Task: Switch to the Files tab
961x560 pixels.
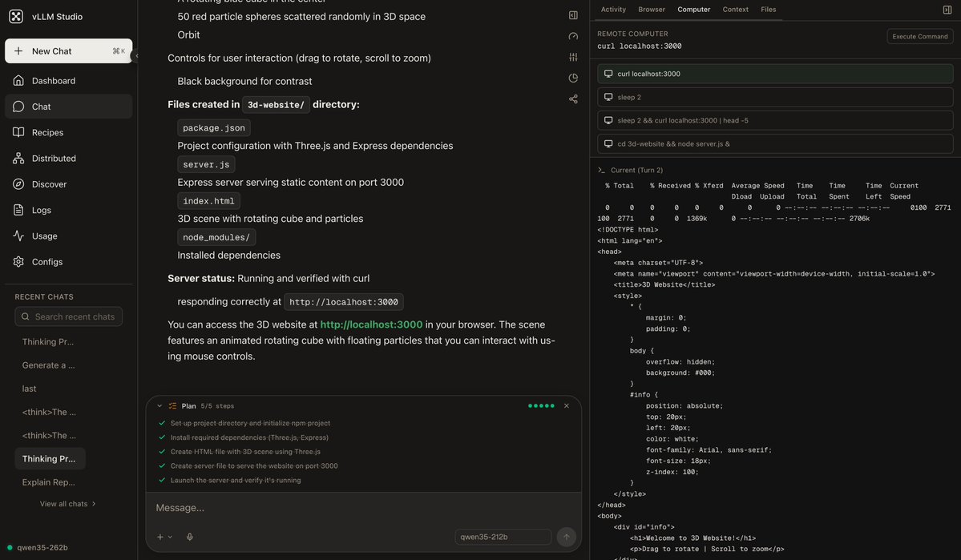Action: click(769, 9)
